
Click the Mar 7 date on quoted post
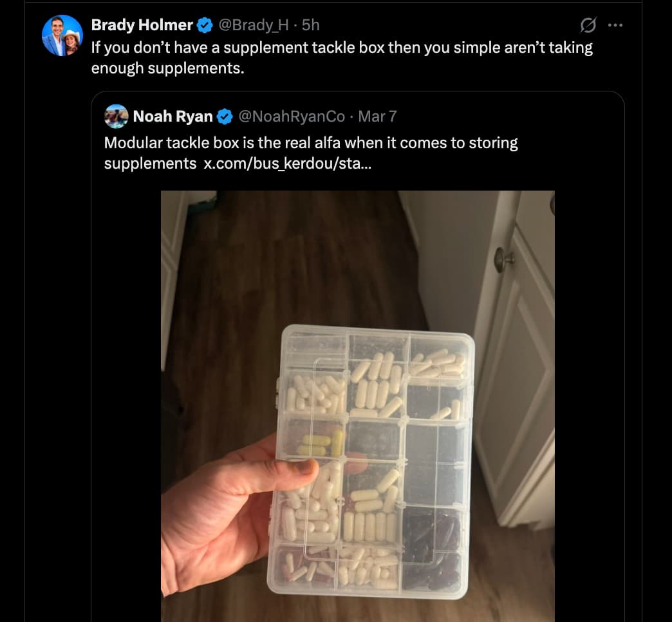(377, 117)
